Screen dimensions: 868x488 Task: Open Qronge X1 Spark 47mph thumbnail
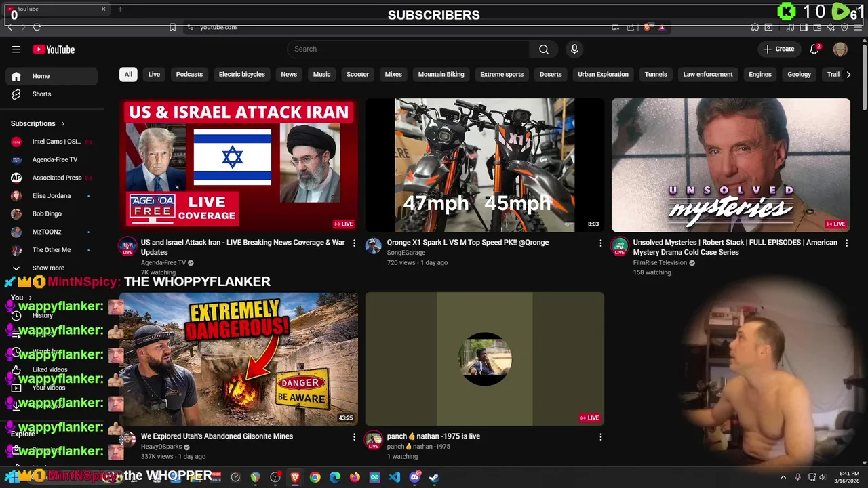pos(485,165)
